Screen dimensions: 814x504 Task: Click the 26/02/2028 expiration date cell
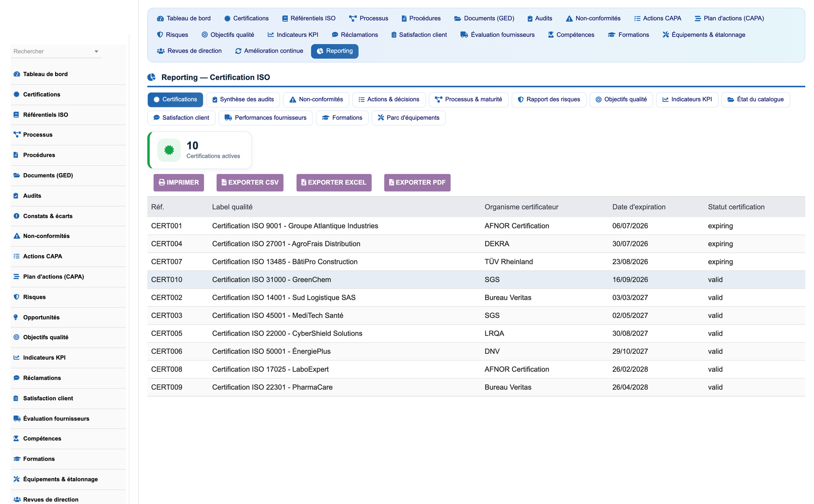[x=630, y=369]
